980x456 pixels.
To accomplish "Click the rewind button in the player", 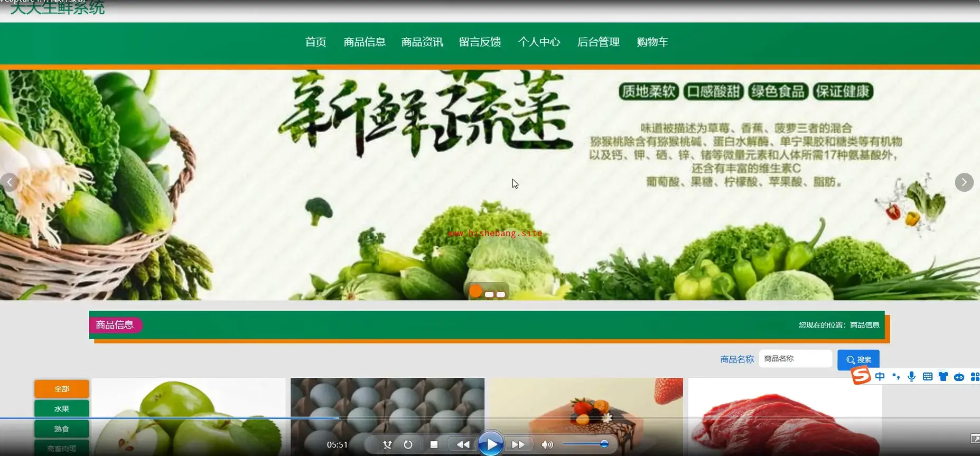I will [463, 444].
